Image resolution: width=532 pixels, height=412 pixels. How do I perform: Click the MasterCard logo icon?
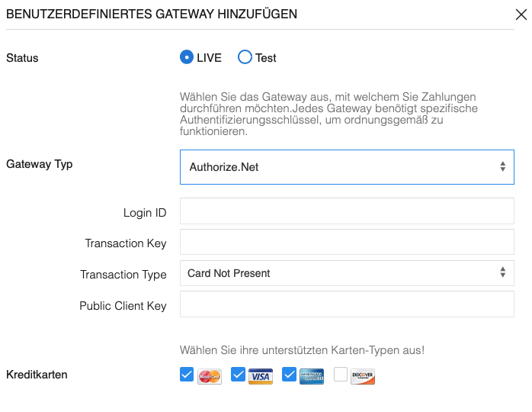point(209,376)
